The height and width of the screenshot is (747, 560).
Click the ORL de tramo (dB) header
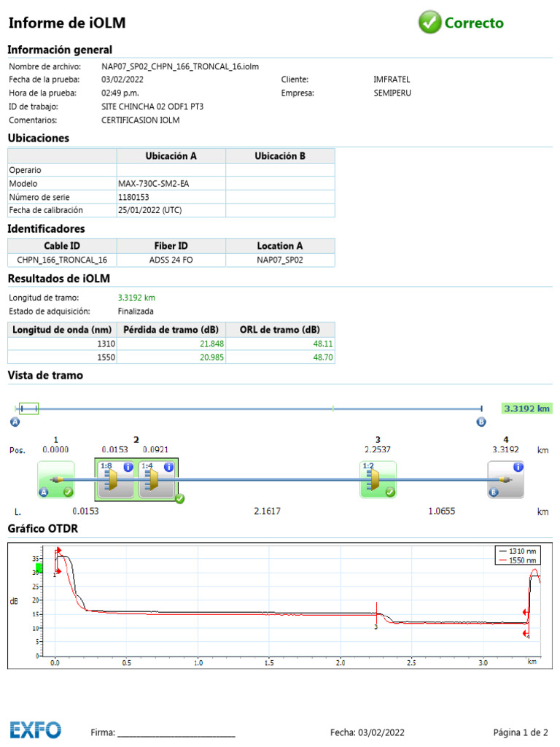[280, 330]
